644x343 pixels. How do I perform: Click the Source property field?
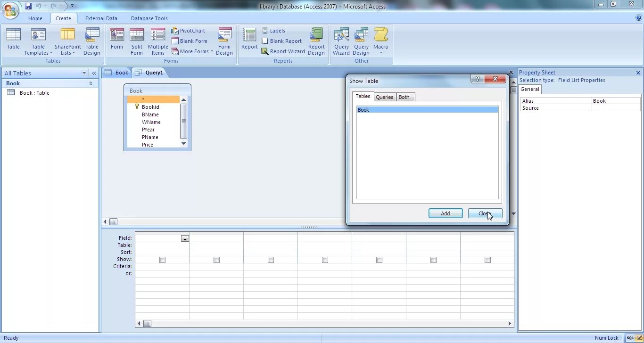point(616,108)
